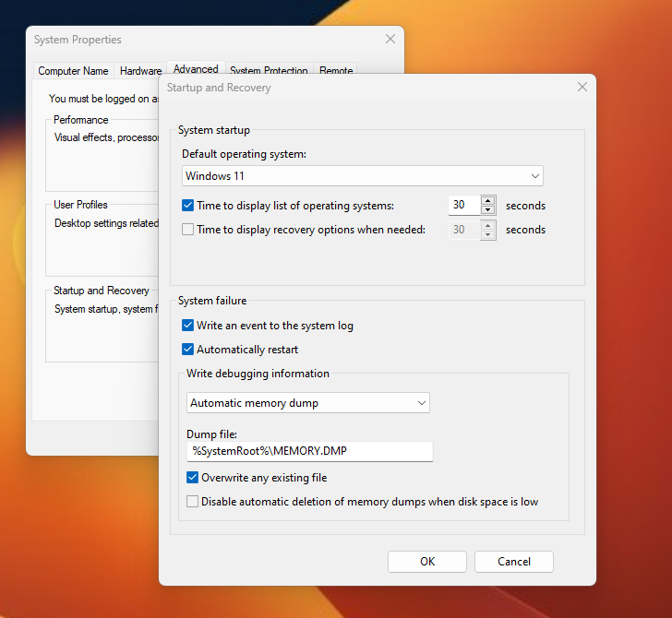The image size is (672, 618).
Task: Click 'Performance' heading in System Properties
Action: (x=80, y=120)
